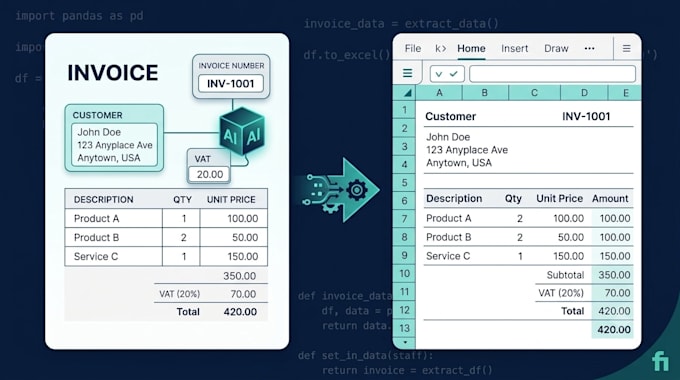Select column B header
The height and width of the screenshot is (380, 680).
pos(485,93)
